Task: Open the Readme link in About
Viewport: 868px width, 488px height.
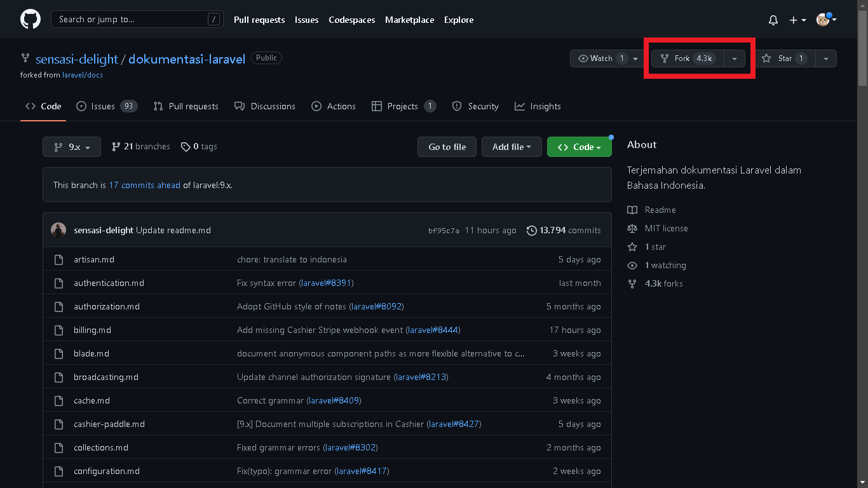Action: click(651, 210)
